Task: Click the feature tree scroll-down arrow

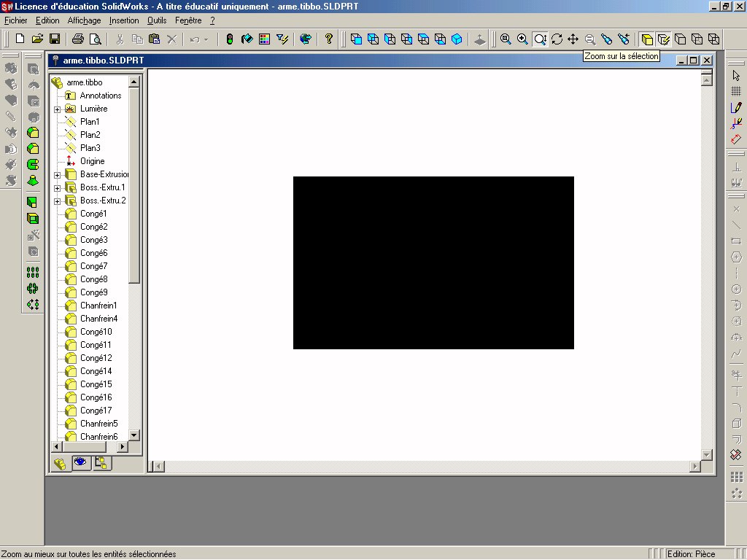Action: tap(133, 435)
